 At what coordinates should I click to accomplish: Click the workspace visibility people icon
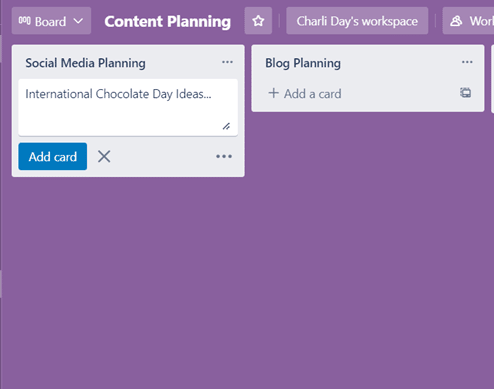pos(456,21)
